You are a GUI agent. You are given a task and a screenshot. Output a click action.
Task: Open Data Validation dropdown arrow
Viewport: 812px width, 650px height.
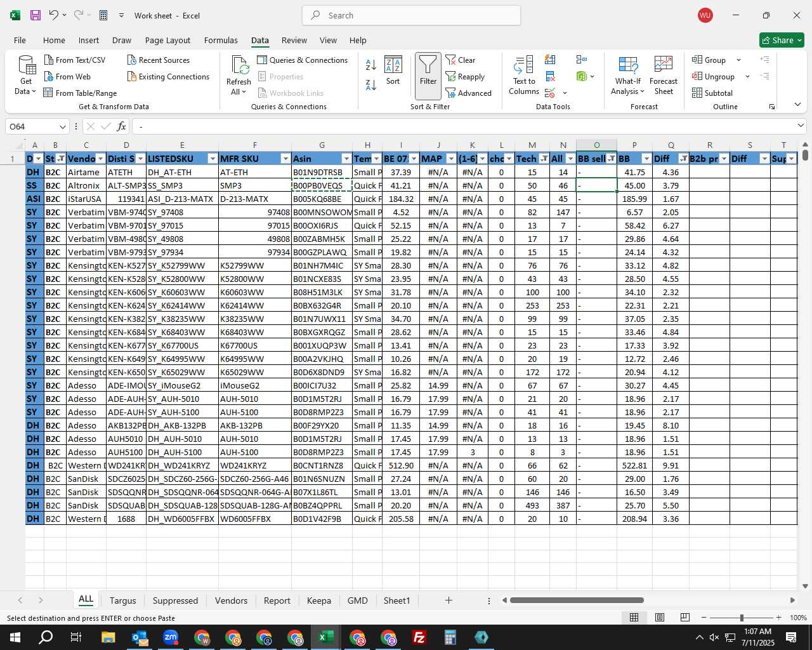coord(565,93)
